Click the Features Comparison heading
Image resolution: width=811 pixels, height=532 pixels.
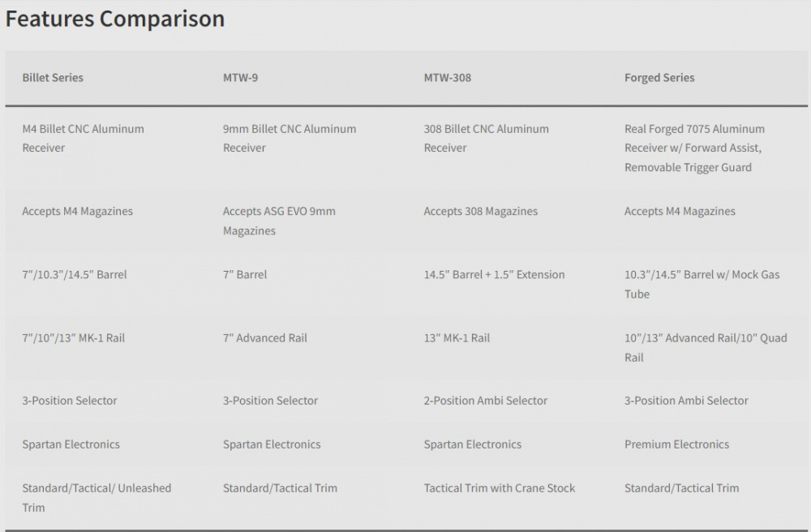click(x=115, y=19)
